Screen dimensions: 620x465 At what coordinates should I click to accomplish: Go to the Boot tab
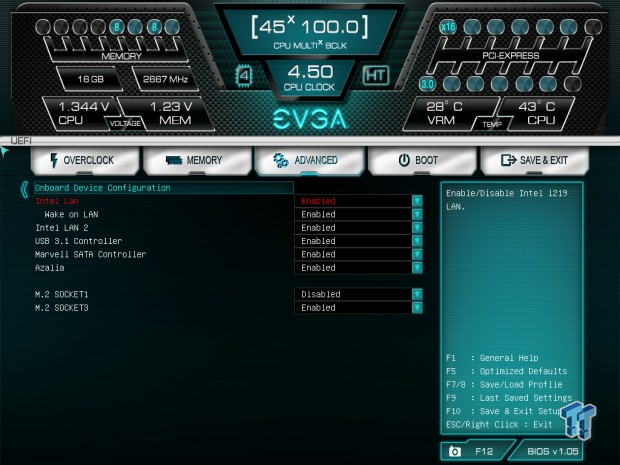422,160
